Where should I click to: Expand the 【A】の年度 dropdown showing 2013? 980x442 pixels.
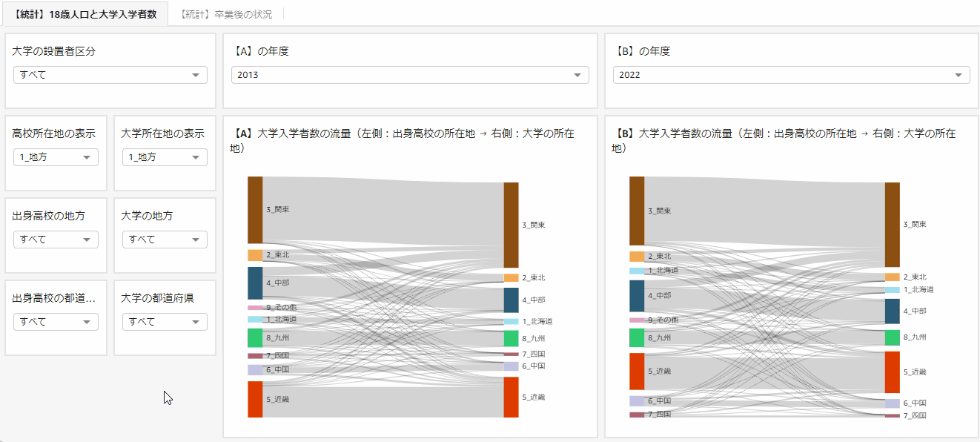coord(410,75)
